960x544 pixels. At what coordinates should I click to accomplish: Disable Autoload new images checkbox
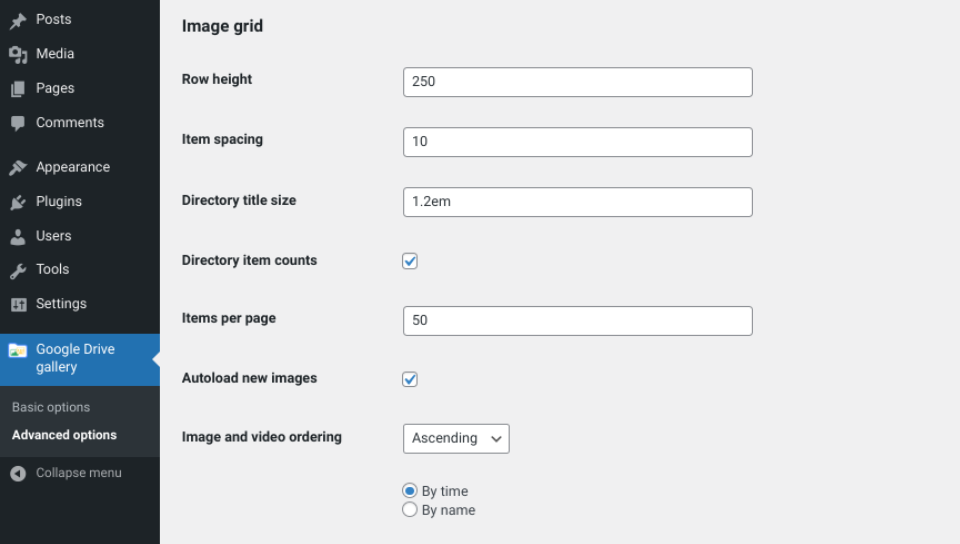[410, 379]
